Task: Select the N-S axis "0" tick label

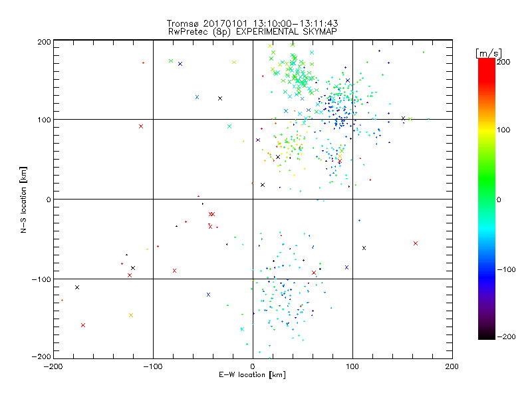Action: click(x=49, y=199)
